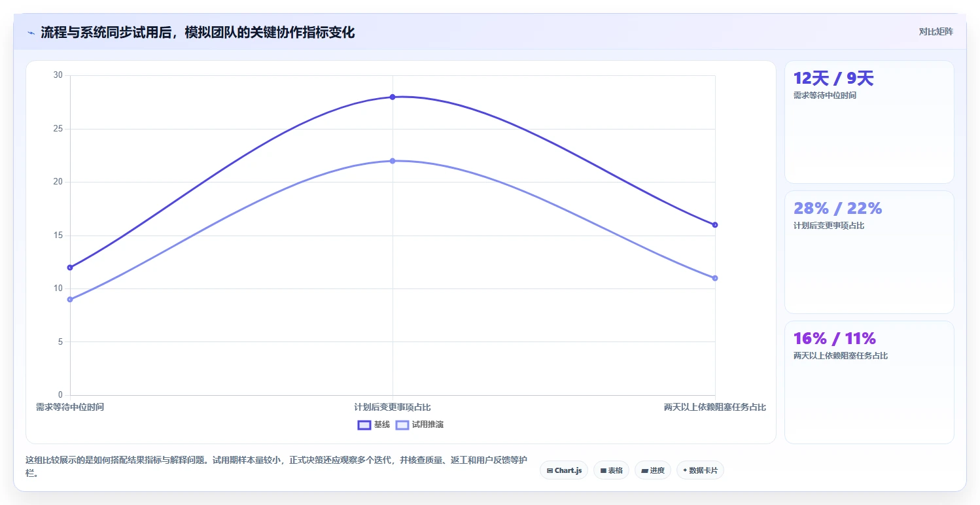The width and height of the screenshot is (980, 505).
Task: Click the 两天以上依赖阻塞任务占比 card caption
Action: click(x=841, y=356)
